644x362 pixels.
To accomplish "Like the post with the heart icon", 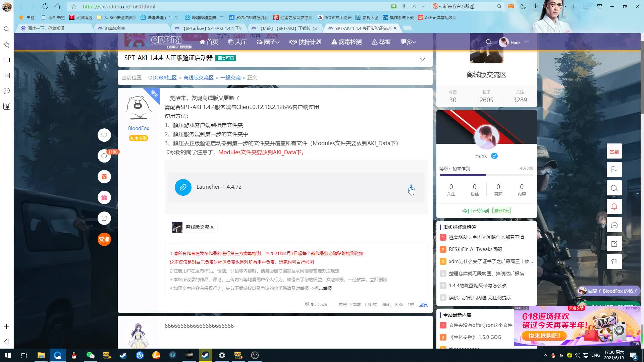I will click(104, 135).
